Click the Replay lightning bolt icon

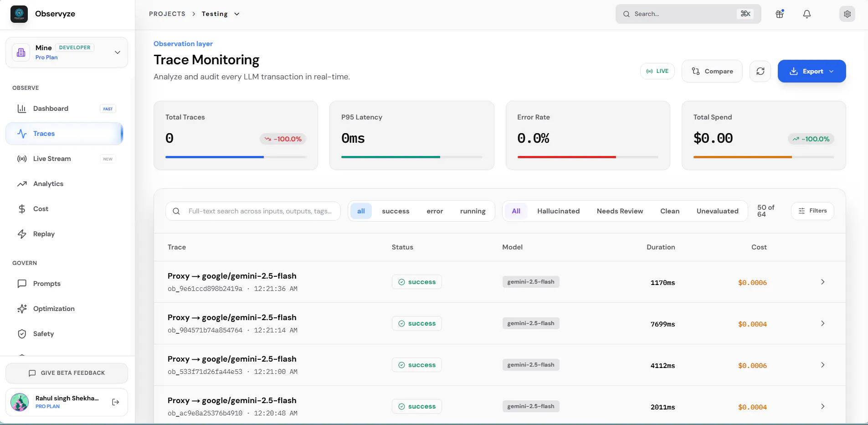coord(22,234)
